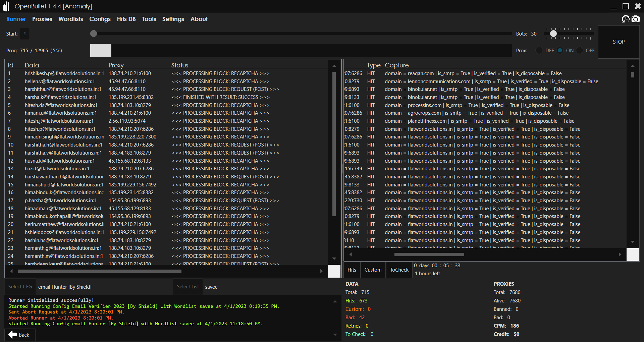Click the Start position slider handle
644x342 pixels.
[94, 34]
